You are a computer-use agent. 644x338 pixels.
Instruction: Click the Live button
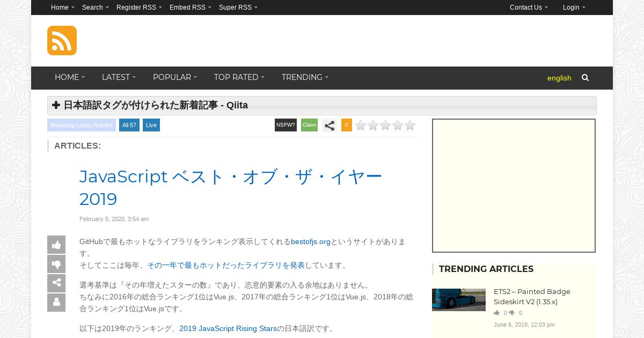point(151,125)
